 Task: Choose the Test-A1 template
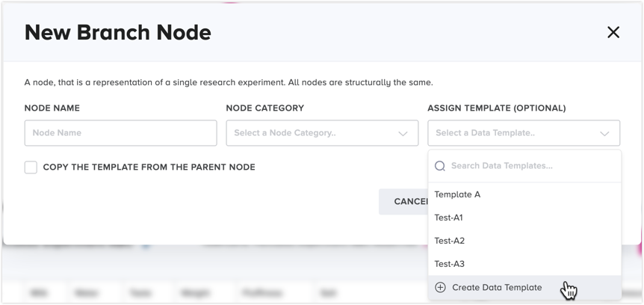pos(524,218)
